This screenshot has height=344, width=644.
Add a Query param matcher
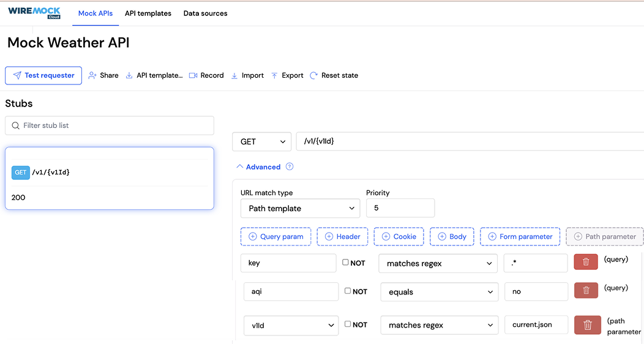point(276,237)
